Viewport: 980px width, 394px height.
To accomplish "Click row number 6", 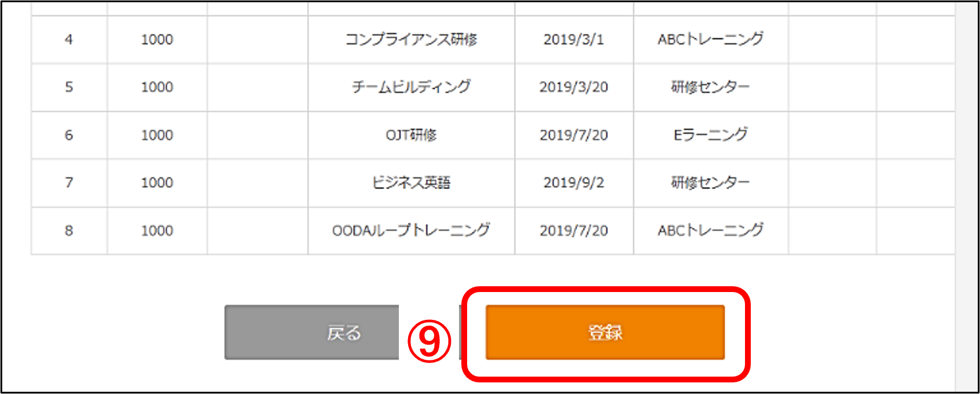I will coord(69,135).
